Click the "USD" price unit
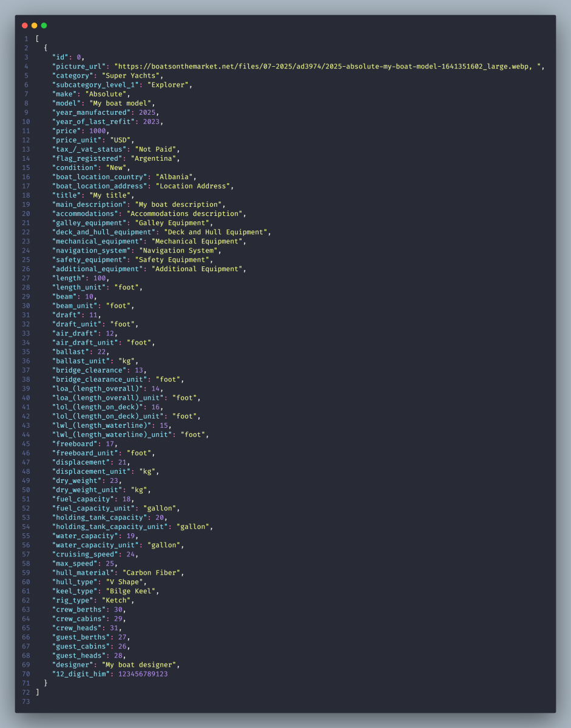This screenshot has width=571, height=728. (x=121, y=140)
